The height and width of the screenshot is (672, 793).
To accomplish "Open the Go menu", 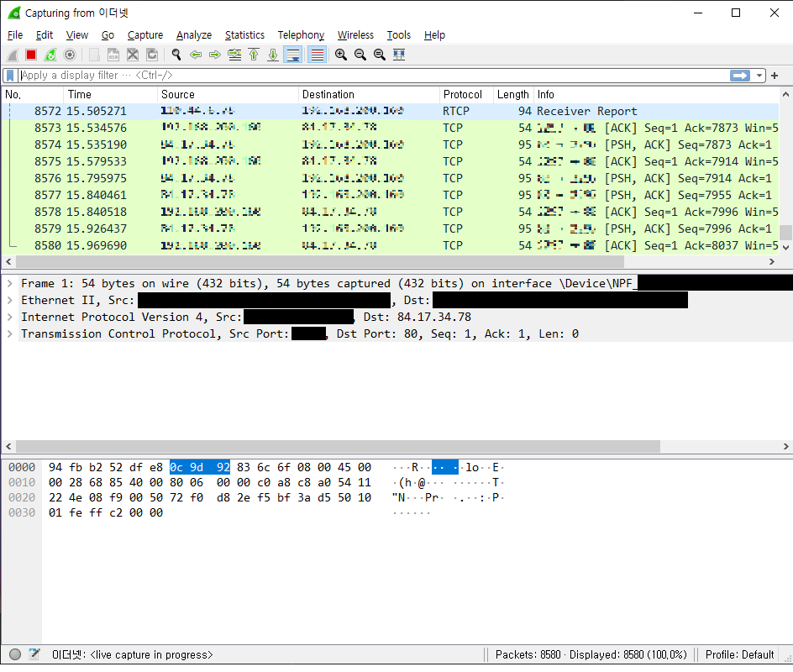I will point(108,35).
